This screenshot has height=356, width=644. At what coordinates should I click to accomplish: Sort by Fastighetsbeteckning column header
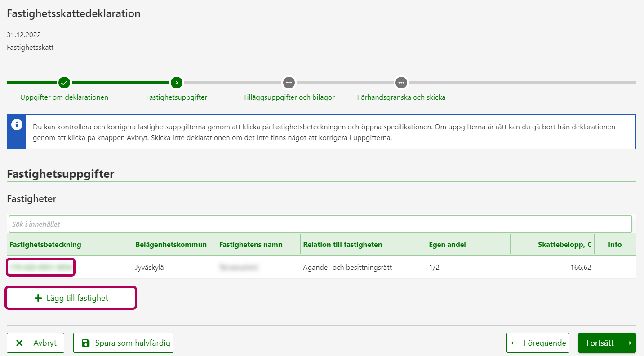(45, 245)
